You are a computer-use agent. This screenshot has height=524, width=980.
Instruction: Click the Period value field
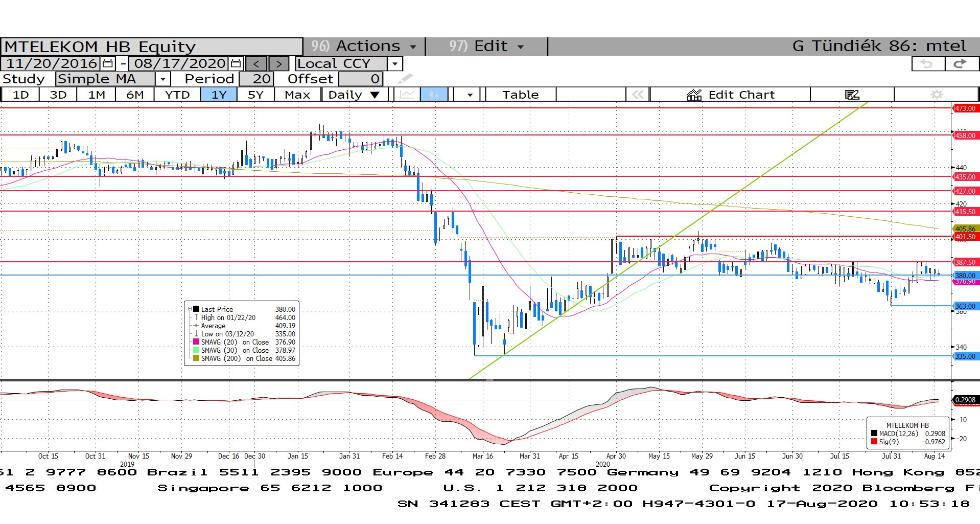pos(256,79)
